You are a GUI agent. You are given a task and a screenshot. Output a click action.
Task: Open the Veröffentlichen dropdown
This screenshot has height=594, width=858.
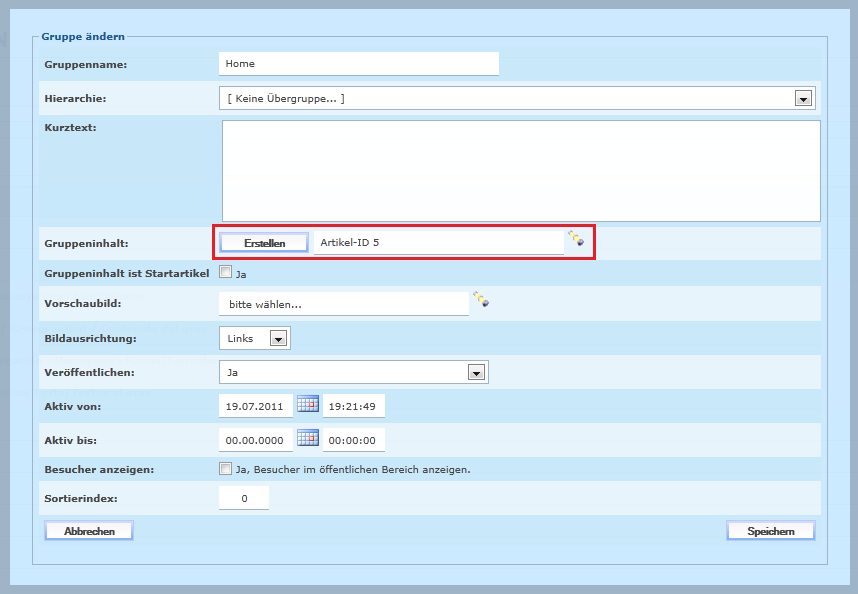[x=476, y=372]
